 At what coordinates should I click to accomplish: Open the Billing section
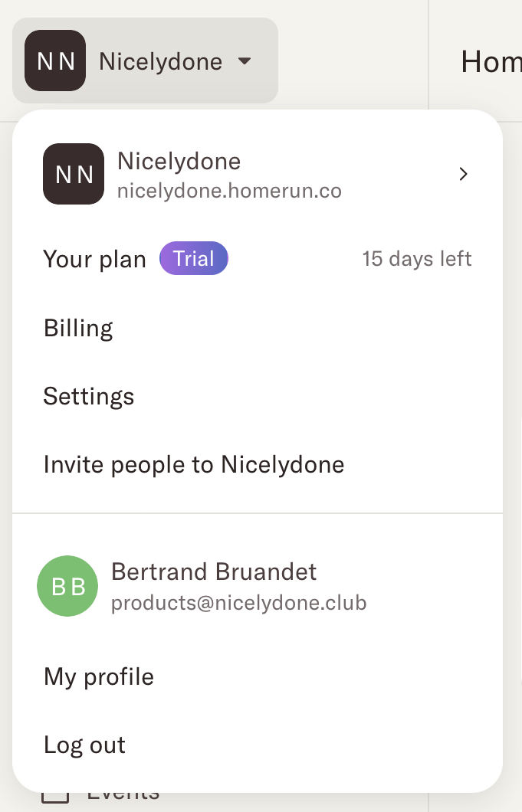77,328
